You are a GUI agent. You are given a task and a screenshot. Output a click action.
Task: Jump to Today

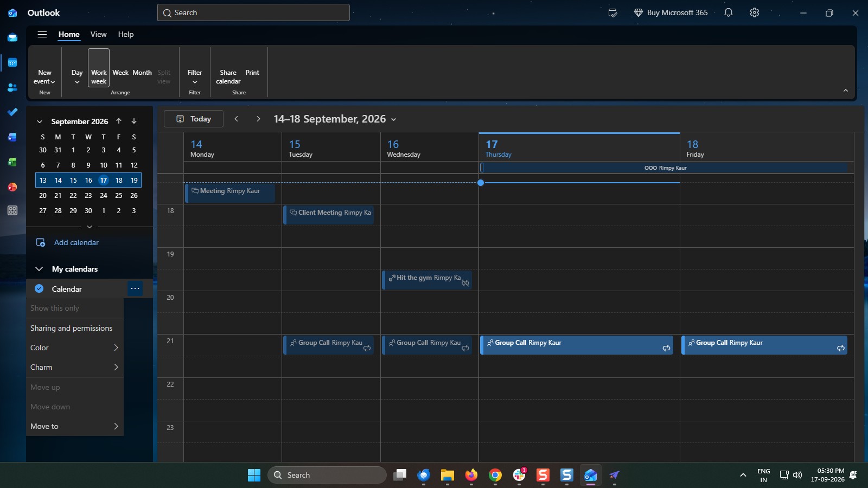[194, 119]
